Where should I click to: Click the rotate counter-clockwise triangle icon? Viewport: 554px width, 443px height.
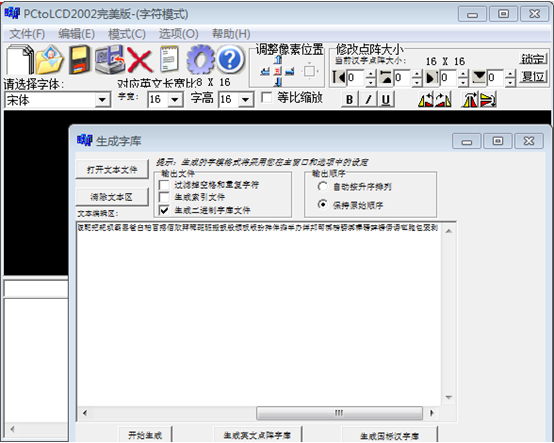[426, 99]
